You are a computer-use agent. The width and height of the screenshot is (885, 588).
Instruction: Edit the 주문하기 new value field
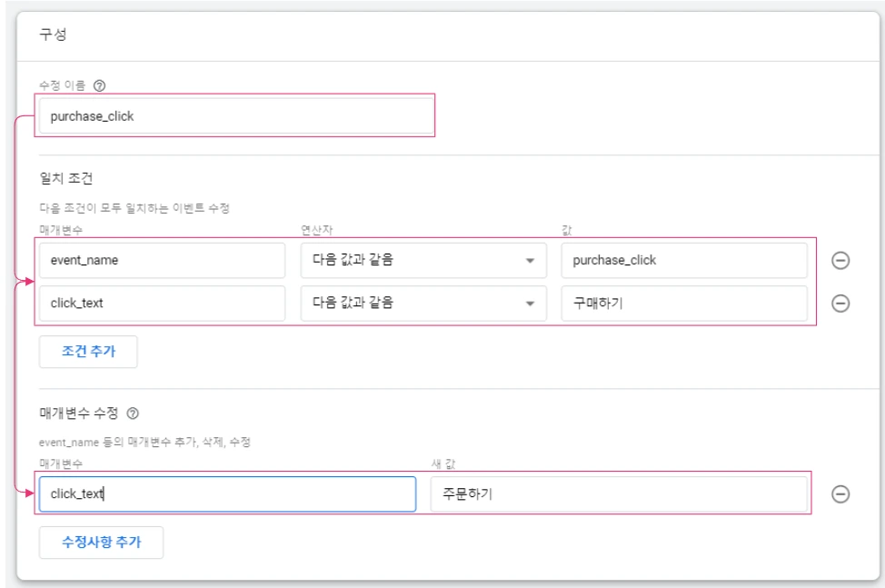618,494
